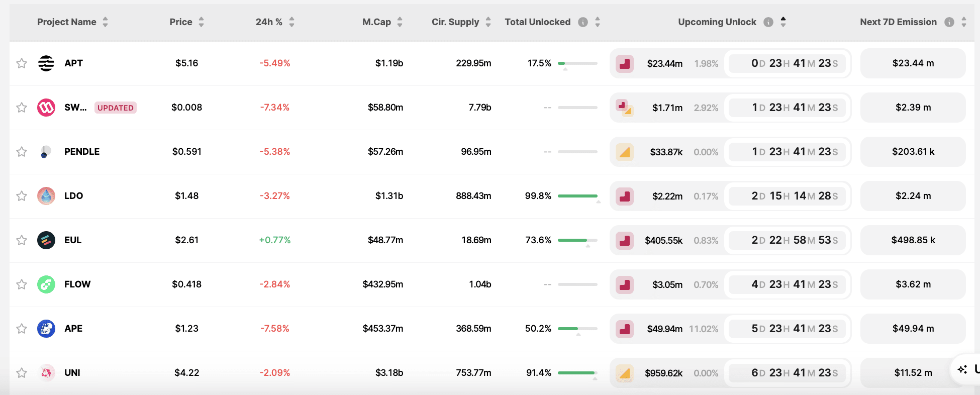
Task: Click LDO 99.8% unlocked progress bar
Action: [x=577, y=196]
